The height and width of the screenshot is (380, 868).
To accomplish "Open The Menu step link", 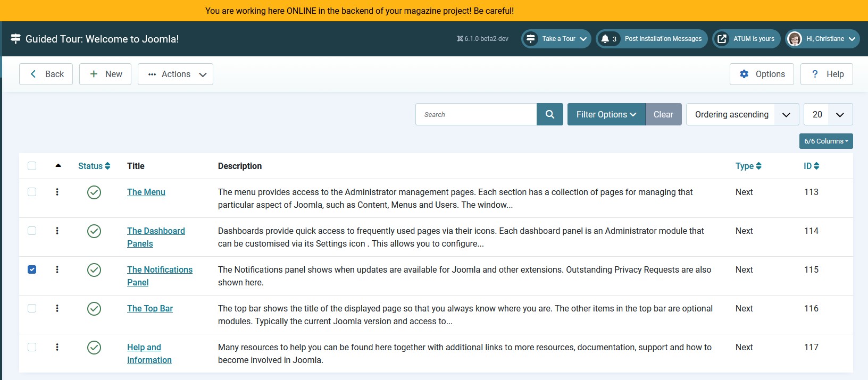I will [146, 192].
